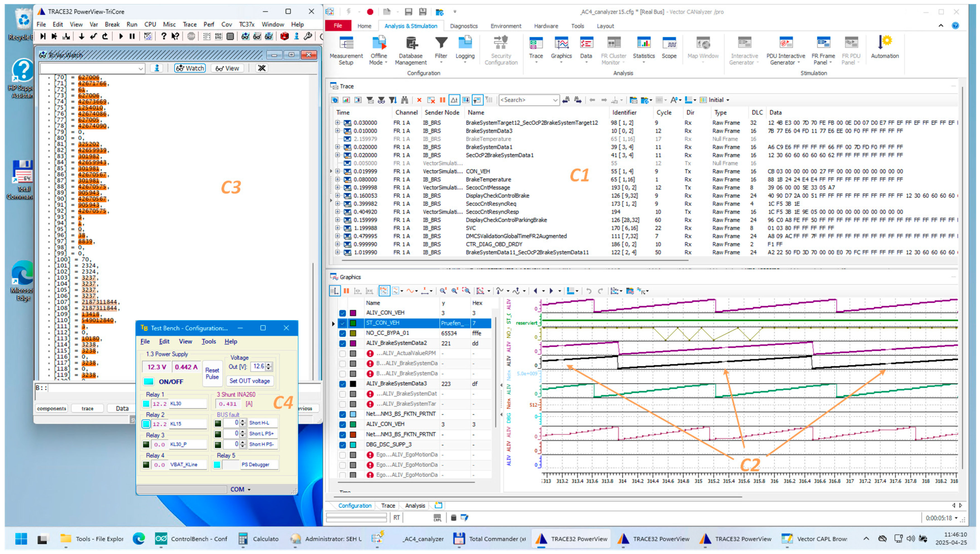The width and height of the screenshot is (980, 554).
Task: Uncheck the NO_CC_BYPA_01 signal checkbox
Action: pos(343,333)
